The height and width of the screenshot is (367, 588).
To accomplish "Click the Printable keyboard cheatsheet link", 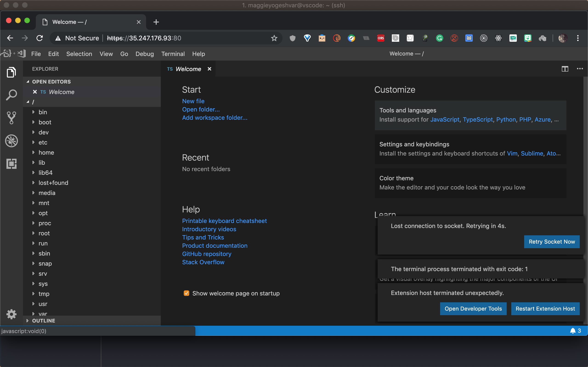I will coord(224,221).
